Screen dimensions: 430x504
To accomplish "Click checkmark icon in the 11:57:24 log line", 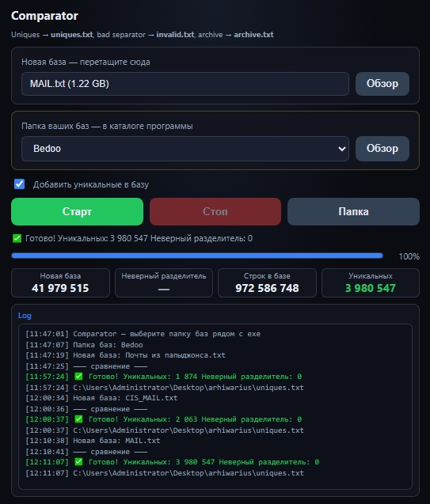I will point(78,377).
